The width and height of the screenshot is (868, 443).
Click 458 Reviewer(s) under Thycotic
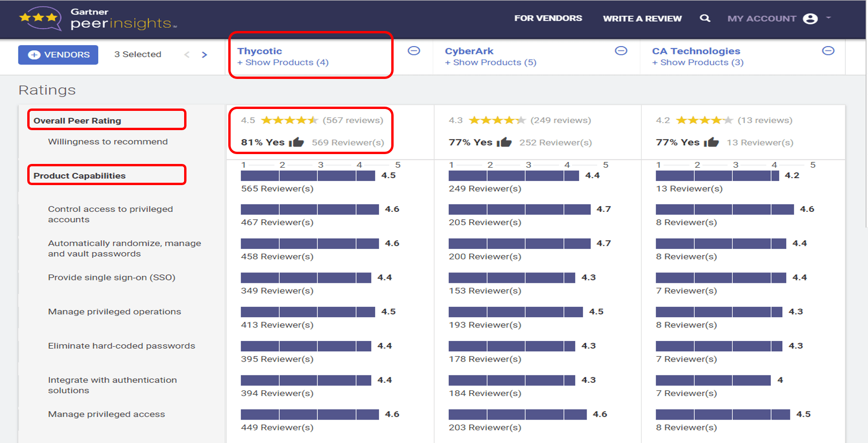[x=277, y=256]
